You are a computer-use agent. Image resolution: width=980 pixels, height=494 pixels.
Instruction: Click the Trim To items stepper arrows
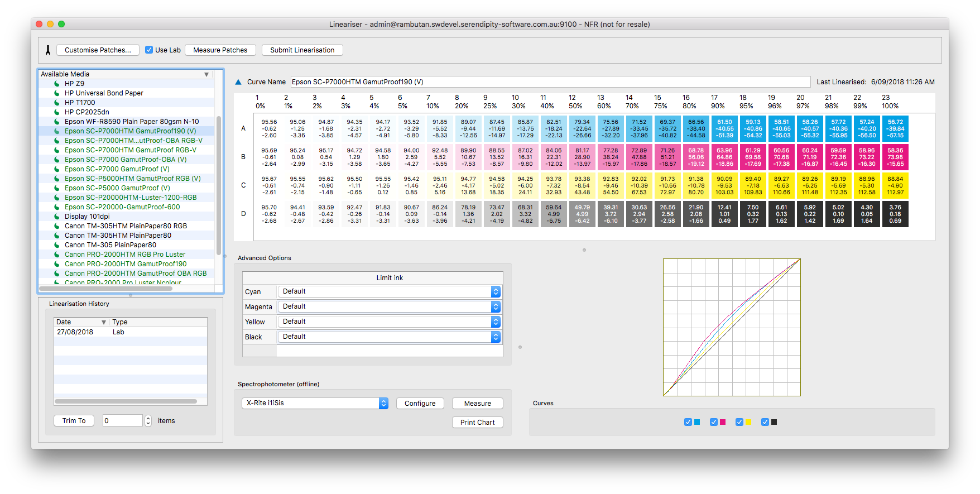point(148,421)
